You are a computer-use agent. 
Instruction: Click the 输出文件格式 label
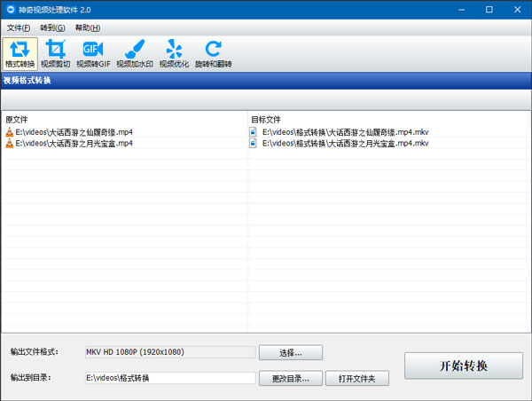(35, 352)
